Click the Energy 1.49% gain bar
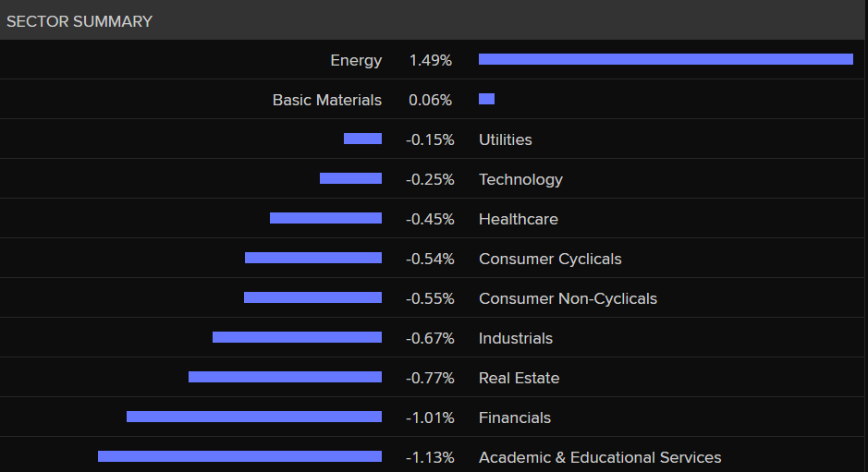This screenshot has height=472, width=868. 666,59
